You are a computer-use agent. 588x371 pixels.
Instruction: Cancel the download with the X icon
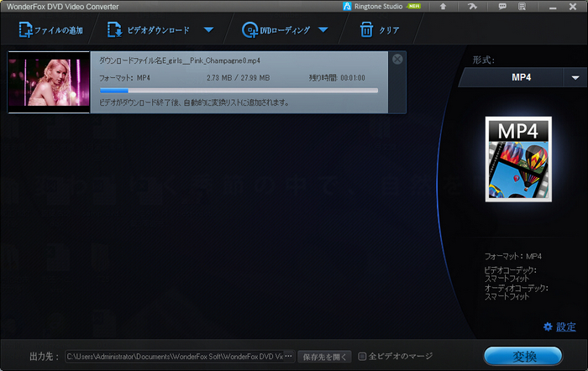tap(397, 59)
